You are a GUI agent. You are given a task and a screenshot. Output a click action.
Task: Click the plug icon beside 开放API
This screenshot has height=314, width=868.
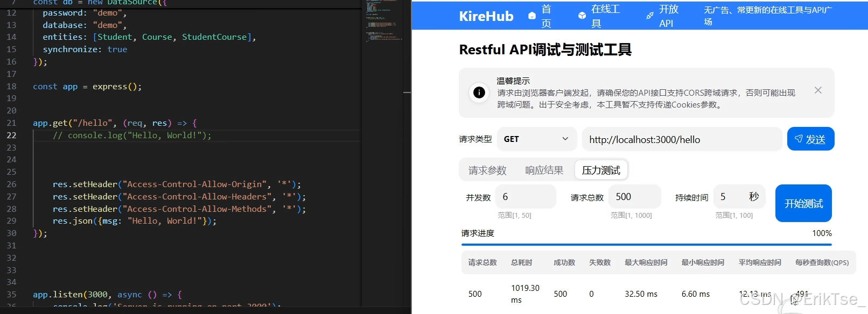click(x=650, y=16)
